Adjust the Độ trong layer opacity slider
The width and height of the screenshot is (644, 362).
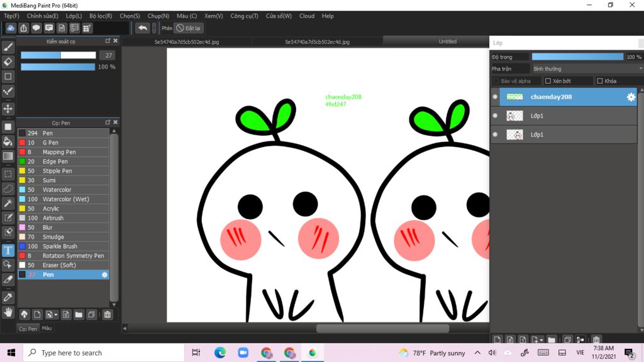577,57
